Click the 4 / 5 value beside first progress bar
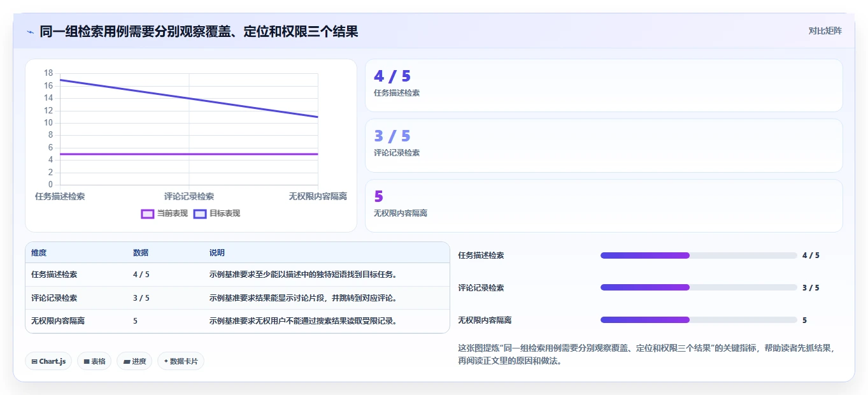Image resolution: width=868 pixels, height=395 pixels. [x=811, y=255]
